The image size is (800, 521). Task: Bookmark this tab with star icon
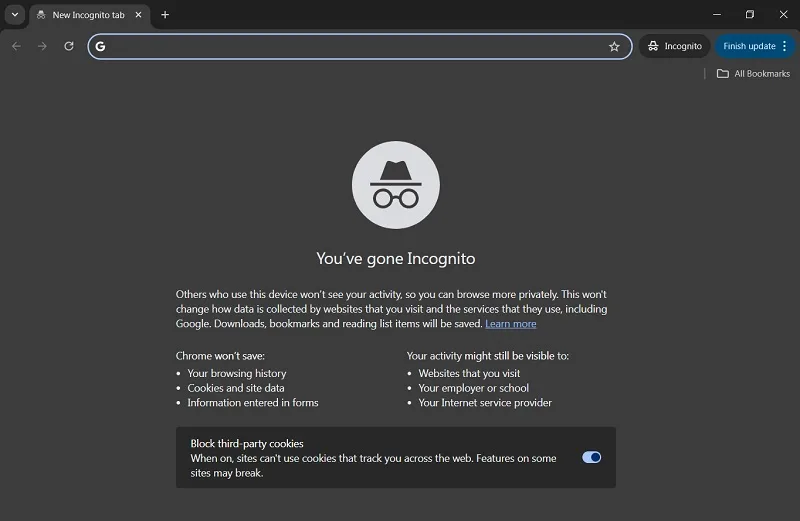coord(614,46)
